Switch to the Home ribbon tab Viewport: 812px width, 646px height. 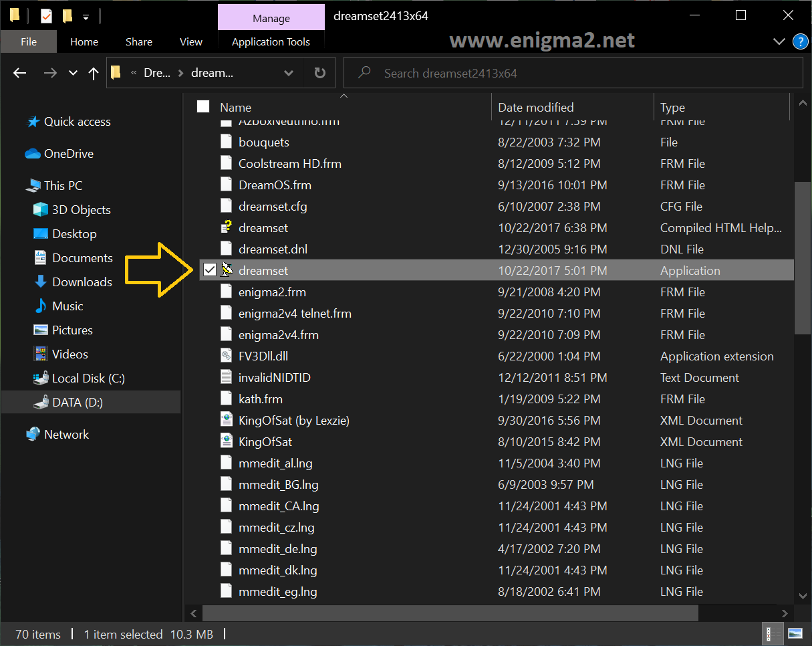click(84, 41)
